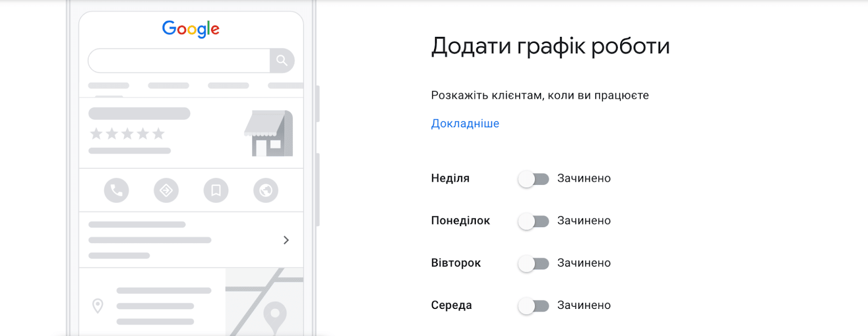Click the Зачинено status next to Неділя
Image resolution: width=868 pixels, height=336 pixels.
pyautogui.click(x=584, y=178)
